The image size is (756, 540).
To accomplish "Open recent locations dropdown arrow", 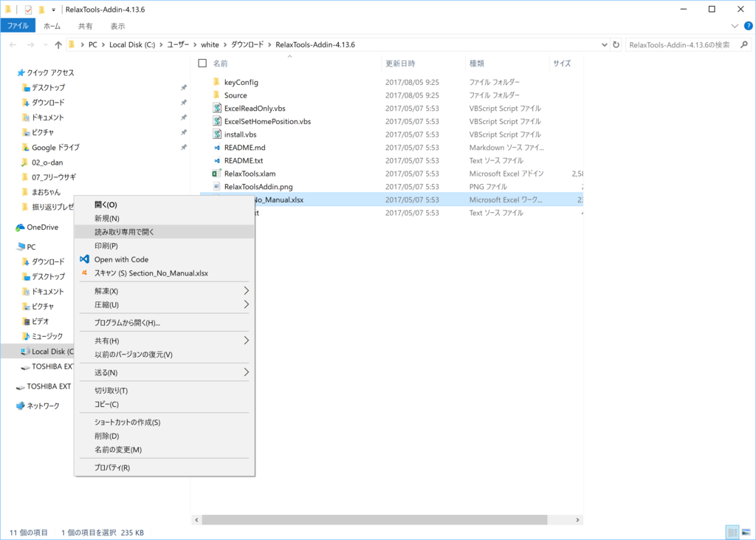I will tap(45, 45).
